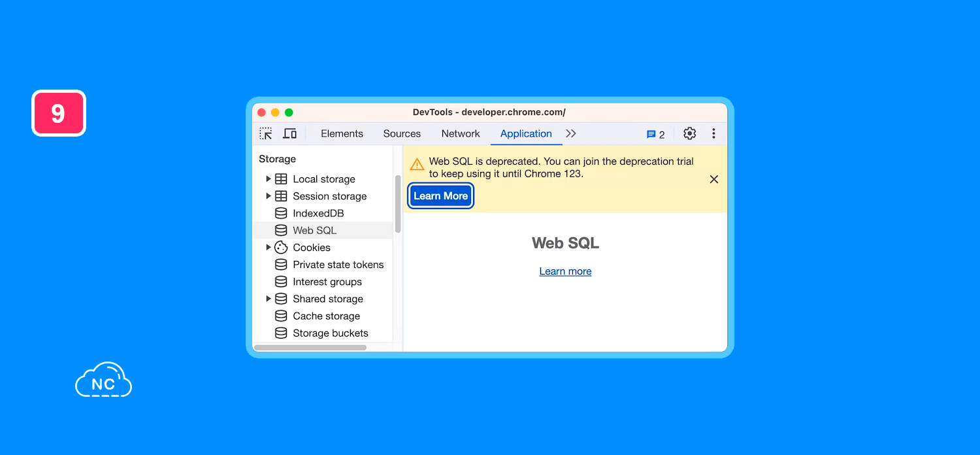Click the Interest groups database icon
980x455 pixels.
click(281, 282)
